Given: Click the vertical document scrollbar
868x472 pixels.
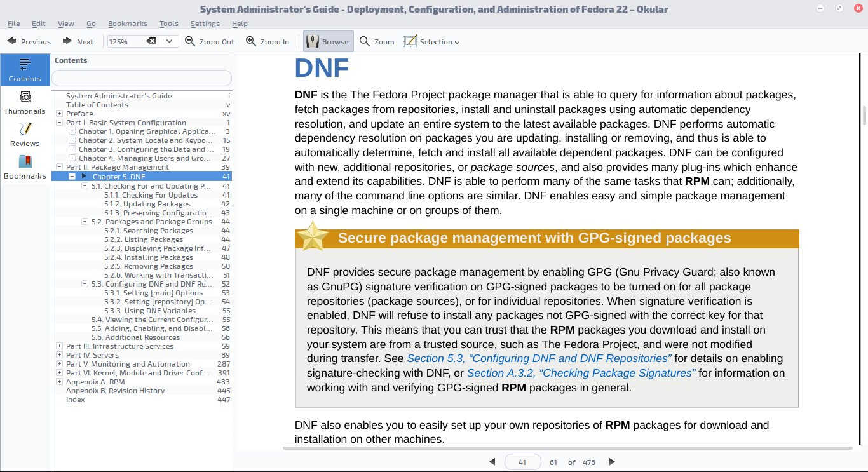Looking at the screenshot, I should pyautogui.click(x=864, y=114).
